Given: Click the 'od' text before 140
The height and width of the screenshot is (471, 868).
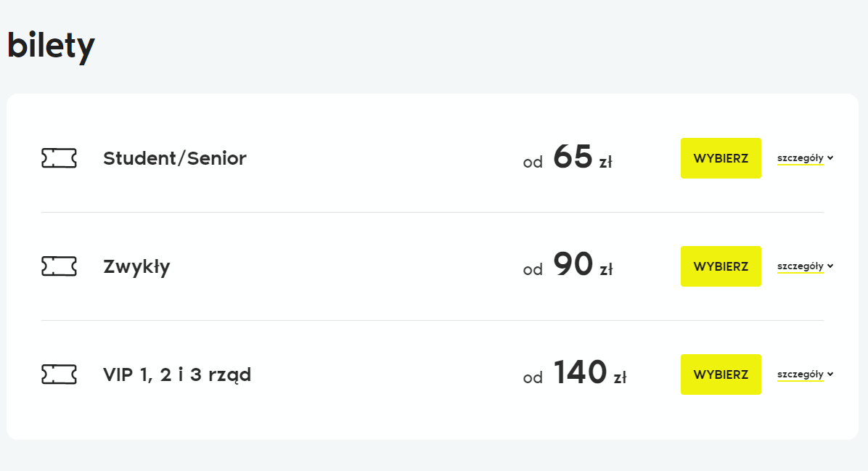Looking at the screenshot, I should 533,378.
